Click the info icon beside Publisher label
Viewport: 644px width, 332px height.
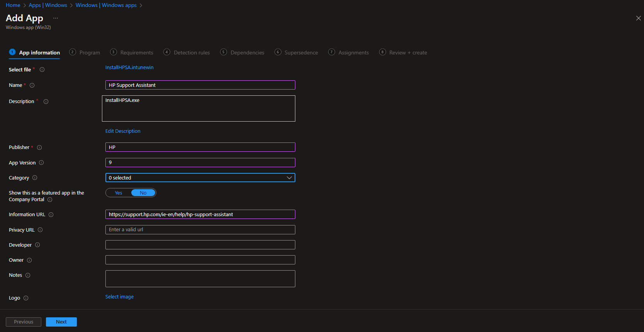(39, 147)
